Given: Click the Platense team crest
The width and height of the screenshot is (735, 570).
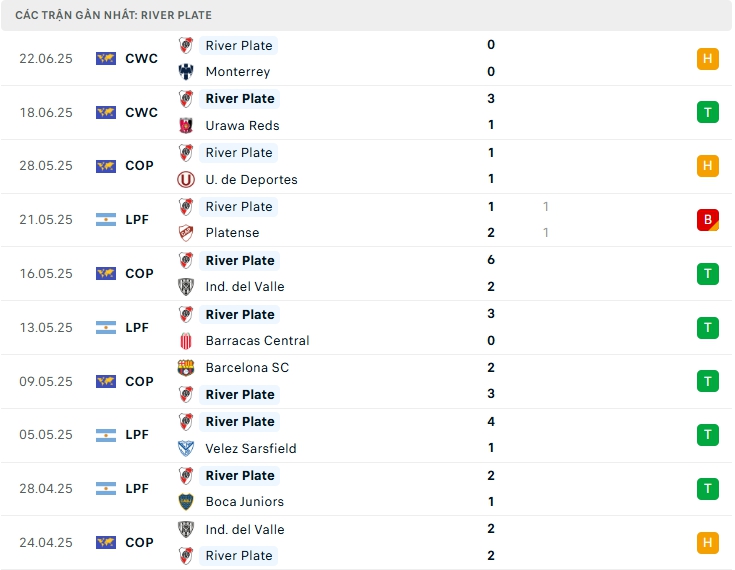Looking at the screenshot, I should [186, 233].
